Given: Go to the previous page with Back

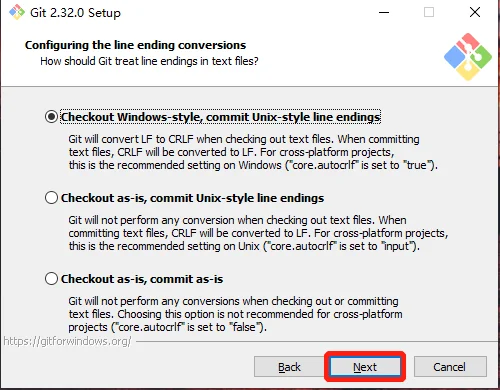Looking at the screenshot, I should click(289, 367).
